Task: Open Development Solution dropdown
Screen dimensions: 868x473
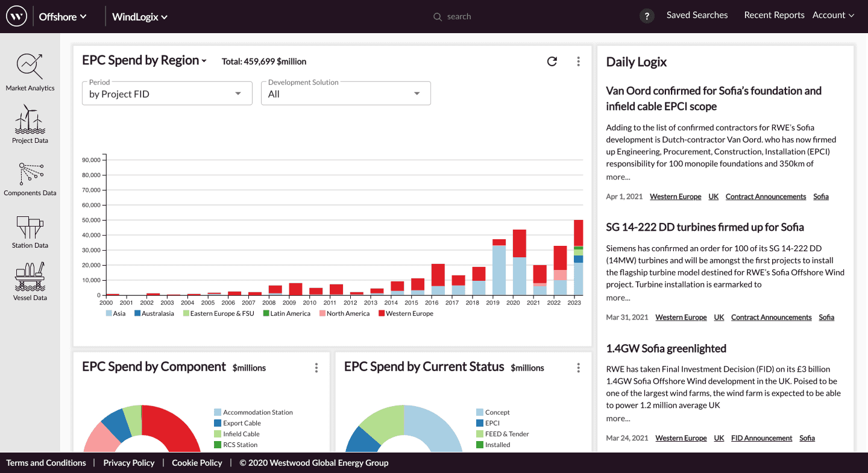Action: coord(345,94)
